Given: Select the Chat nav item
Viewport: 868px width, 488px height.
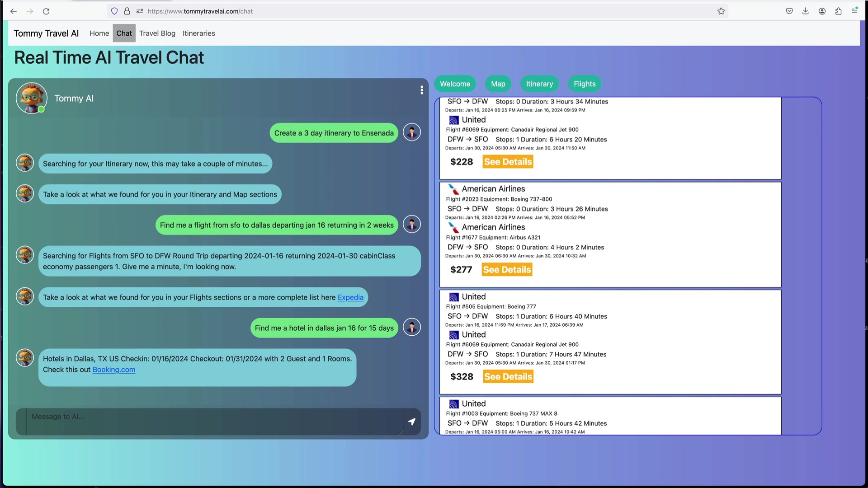Looking at the screenshot, I should [x=124, y=33].
